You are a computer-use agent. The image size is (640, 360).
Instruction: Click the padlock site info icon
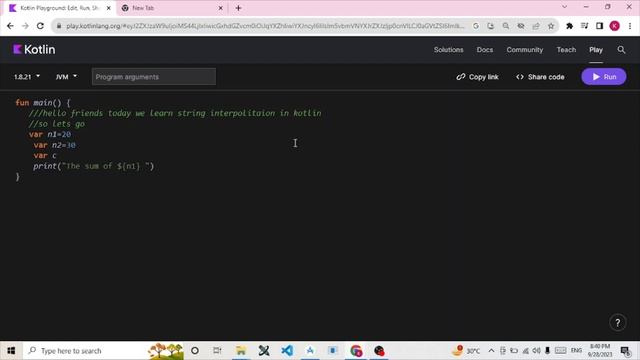pos(59,26)
